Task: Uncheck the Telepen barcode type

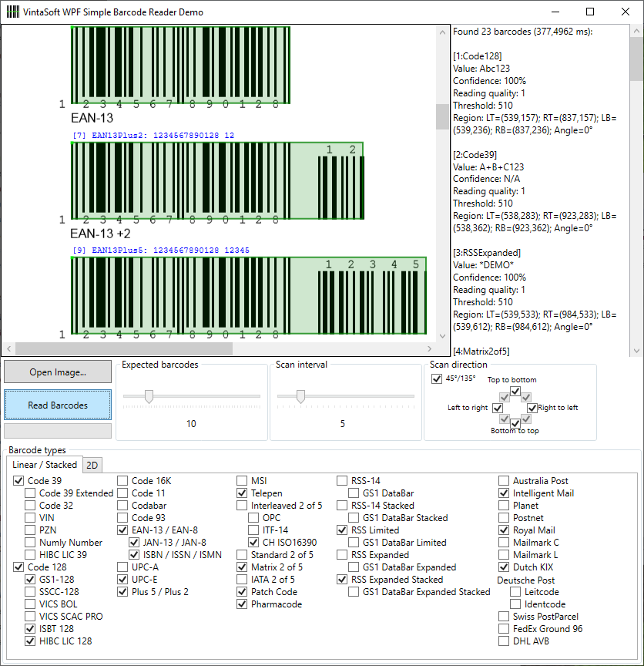Action: pos(242,493)
